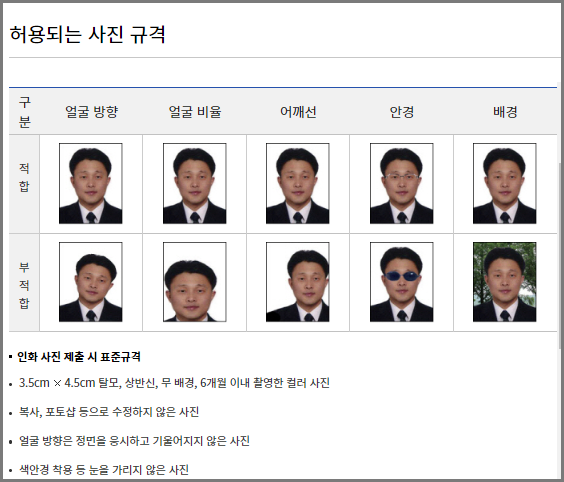The width and height of the screenshot is (564, 482).
Task: Click the 적합 배경 sample photo
Action: 505,183
